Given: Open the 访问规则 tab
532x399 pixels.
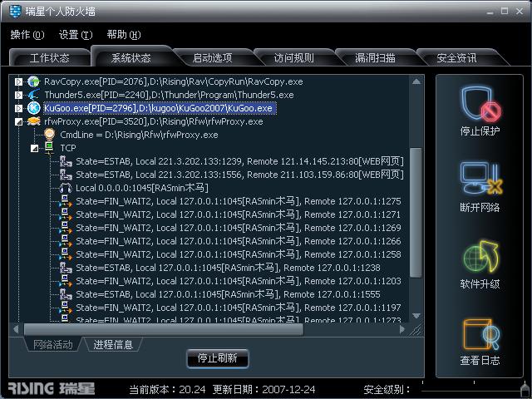Looking at the screenshot, I should click(293, 58).
